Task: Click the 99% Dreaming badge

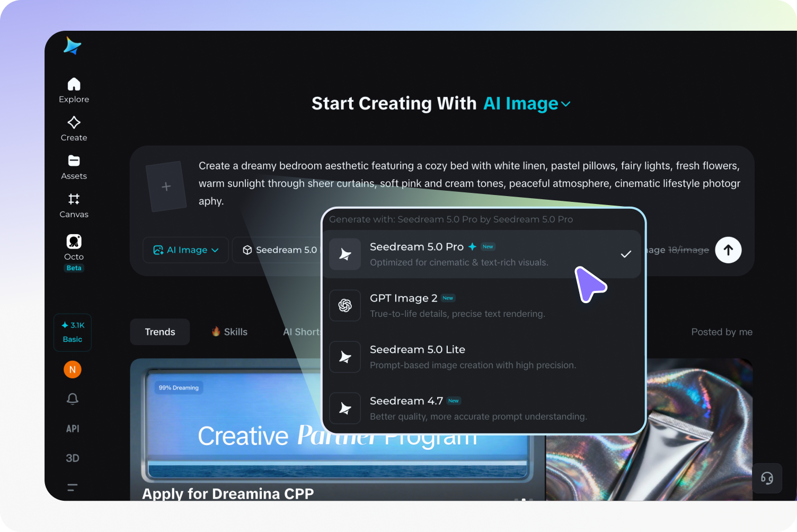Action: click(x=179, y=388)
